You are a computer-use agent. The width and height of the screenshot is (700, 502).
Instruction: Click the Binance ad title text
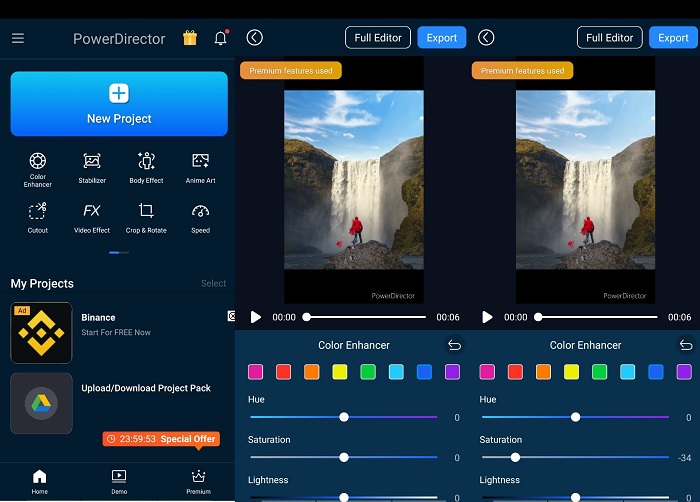(98, 318)
